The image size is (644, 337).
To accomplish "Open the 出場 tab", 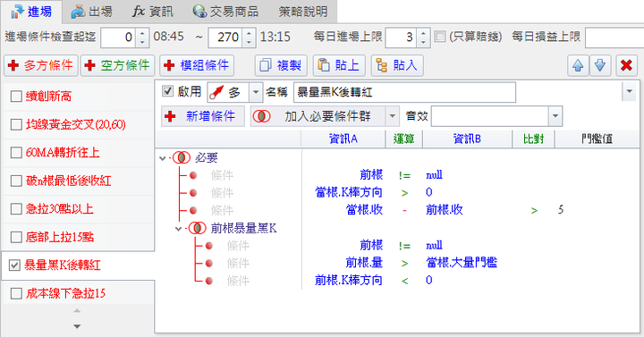I will click(92, 12).
